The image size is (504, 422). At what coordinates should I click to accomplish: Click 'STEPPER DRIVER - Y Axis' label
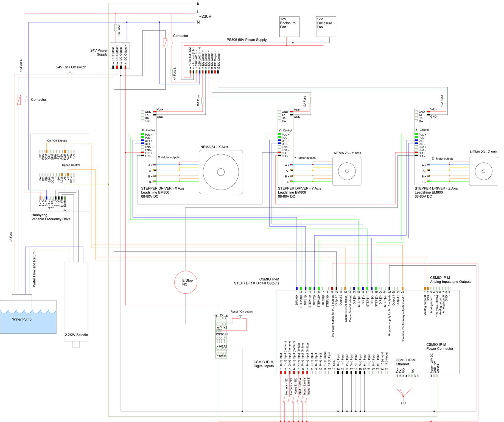(x=299, y=188)
